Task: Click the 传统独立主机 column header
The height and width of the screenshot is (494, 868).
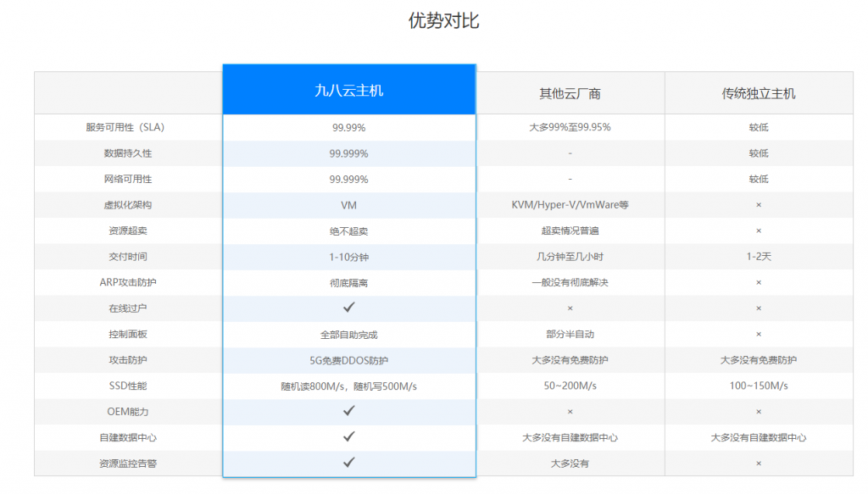Action: coord(759,93)
